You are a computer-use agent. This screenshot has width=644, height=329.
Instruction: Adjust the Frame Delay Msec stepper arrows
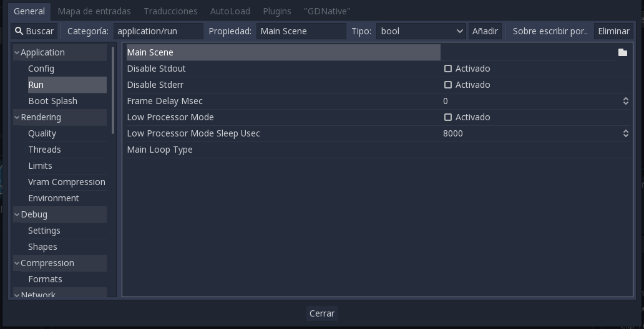pyautogui.click(x=625, y=101)
